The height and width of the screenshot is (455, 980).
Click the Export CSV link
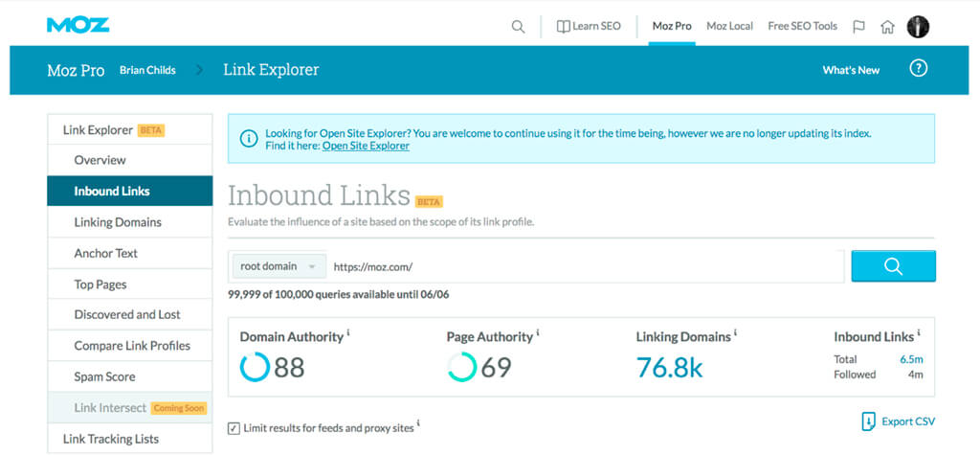click(x=908, y=421)
